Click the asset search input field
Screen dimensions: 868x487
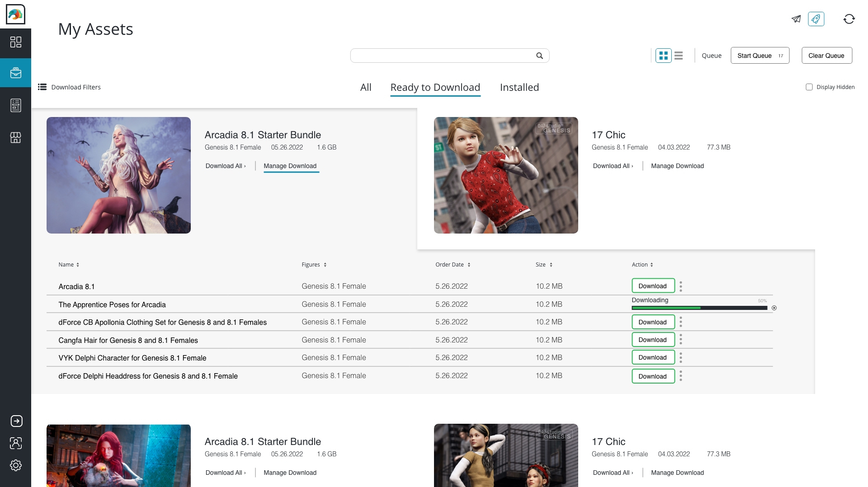coord(449,56)
